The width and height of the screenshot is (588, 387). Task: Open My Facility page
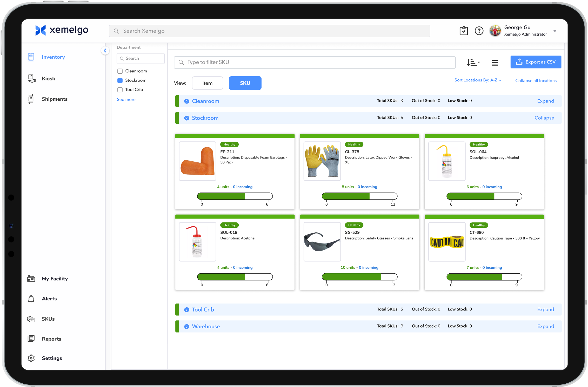55,279
